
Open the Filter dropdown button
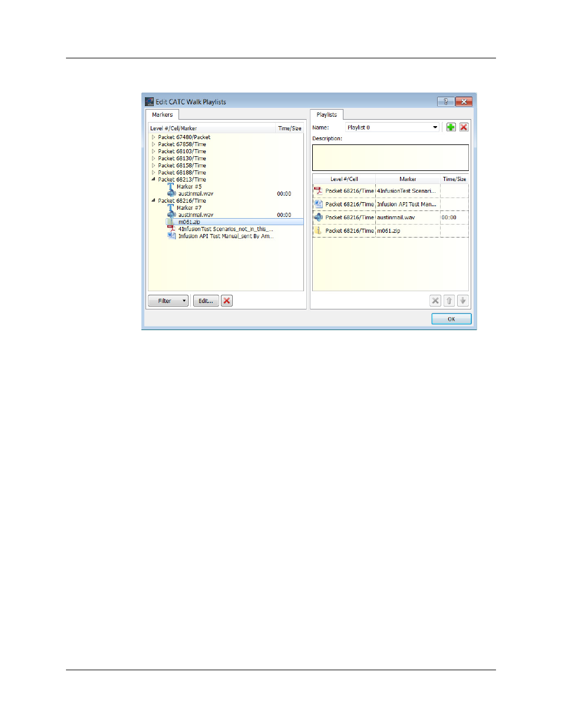168,301
